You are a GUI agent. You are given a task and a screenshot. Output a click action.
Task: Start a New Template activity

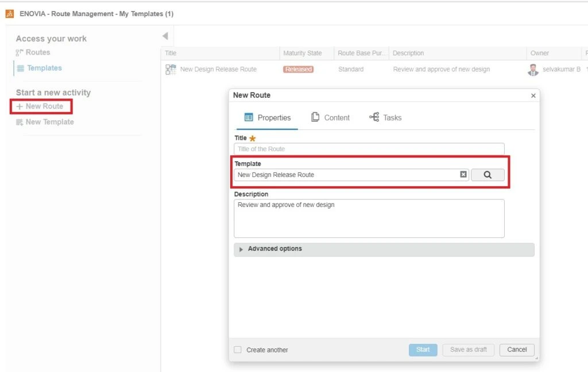pos(45,122)
